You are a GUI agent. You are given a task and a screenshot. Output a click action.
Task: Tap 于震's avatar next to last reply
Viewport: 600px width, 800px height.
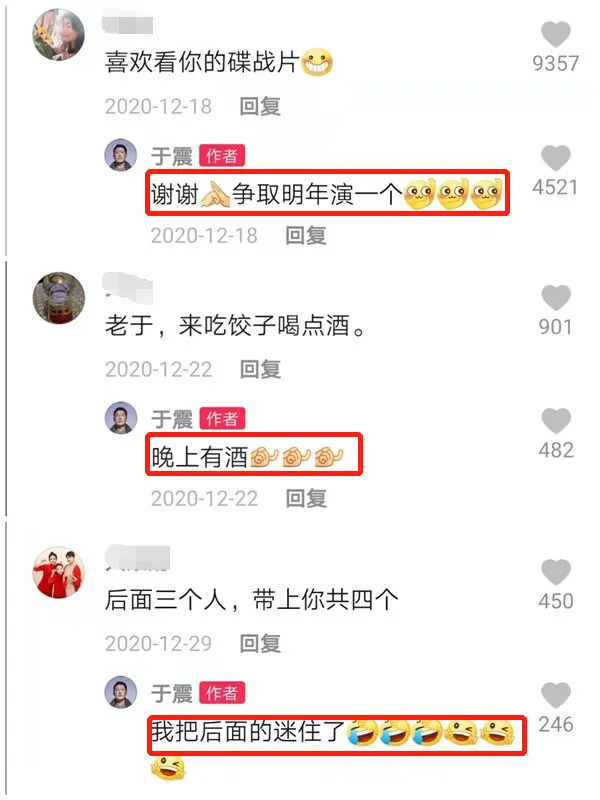pyautogui.click(x=121, y=692)
